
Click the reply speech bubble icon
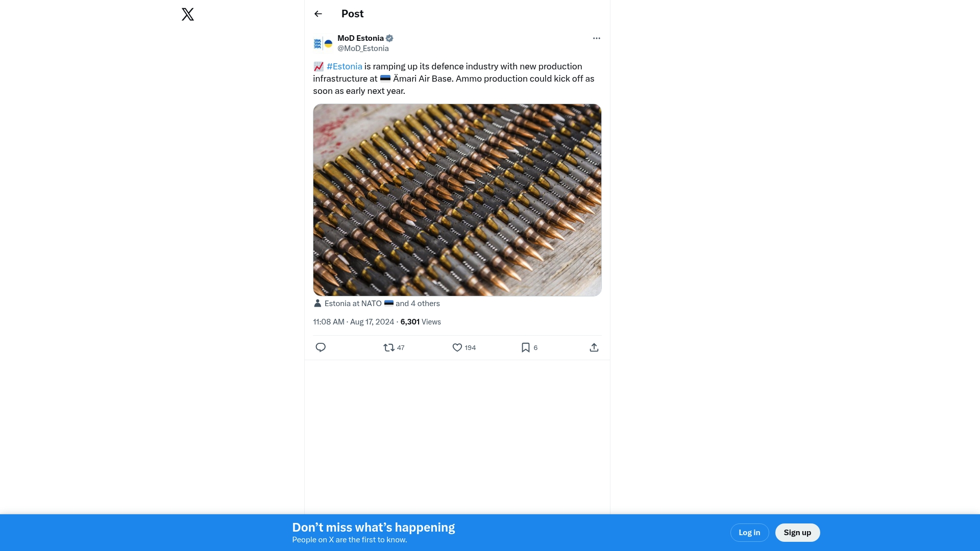321,347
